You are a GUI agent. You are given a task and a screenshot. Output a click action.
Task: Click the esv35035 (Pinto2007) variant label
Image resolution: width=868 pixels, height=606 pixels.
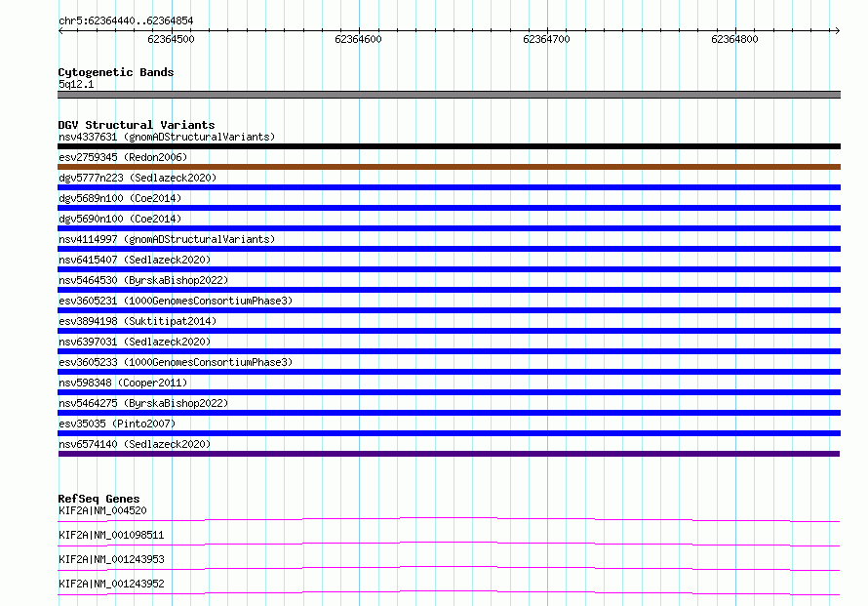(117, 424)
